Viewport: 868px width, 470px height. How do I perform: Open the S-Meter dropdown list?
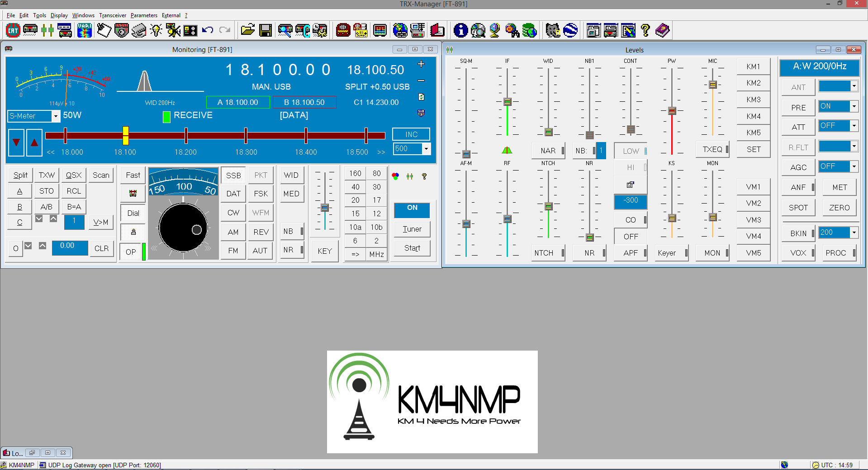pos(56,116)
